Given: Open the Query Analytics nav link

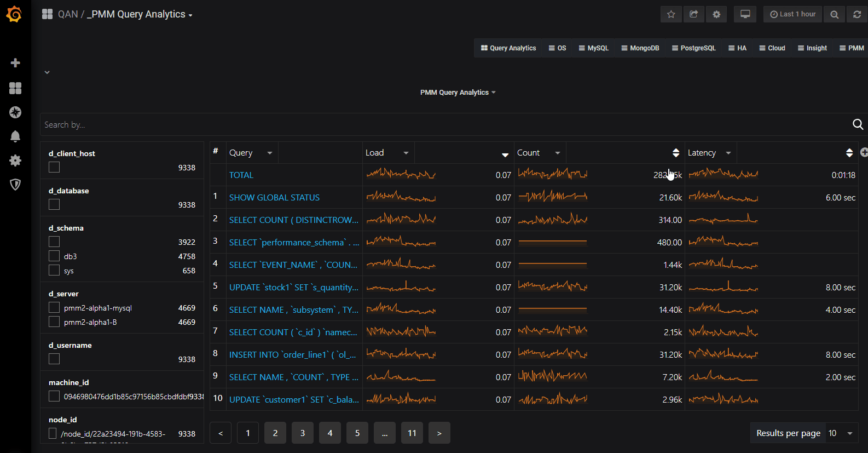Looking at the screenshot, I should coord(508,48).
